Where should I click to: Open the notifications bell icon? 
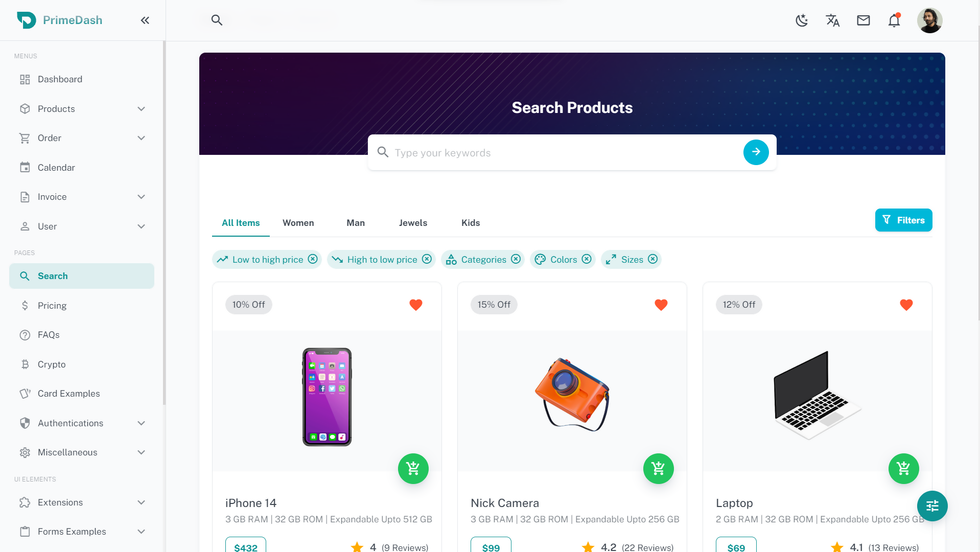point(894,20)
